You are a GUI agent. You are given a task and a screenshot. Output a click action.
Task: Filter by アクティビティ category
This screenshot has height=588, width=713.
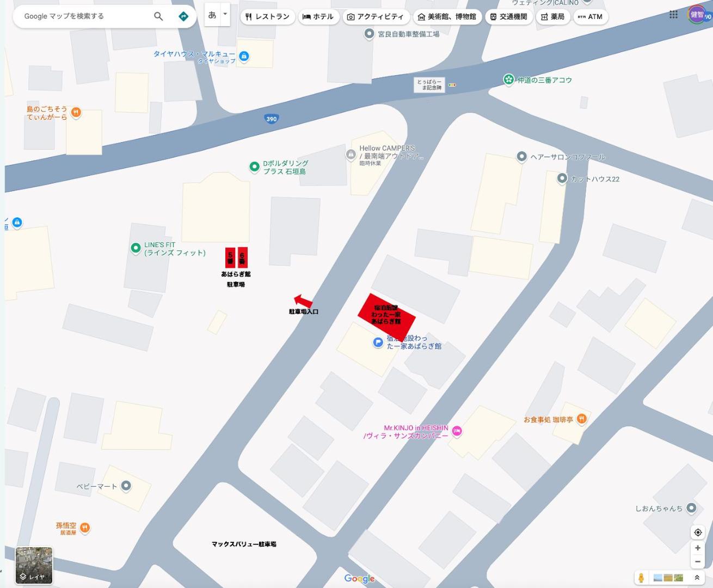pos(376,17)
